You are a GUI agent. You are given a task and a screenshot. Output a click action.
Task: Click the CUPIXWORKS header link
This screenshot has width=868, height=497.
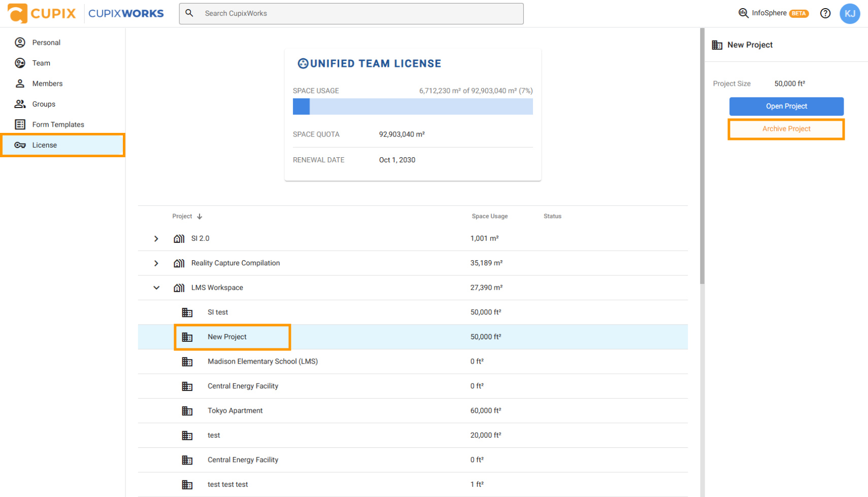(126, 13)
